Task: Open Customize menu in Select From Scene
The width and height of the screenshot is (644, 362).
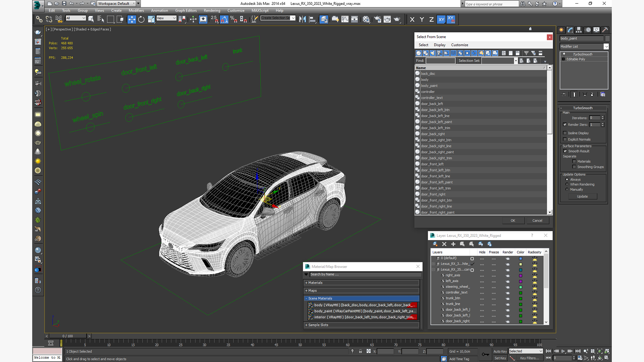Action: [x=460, y=45]
